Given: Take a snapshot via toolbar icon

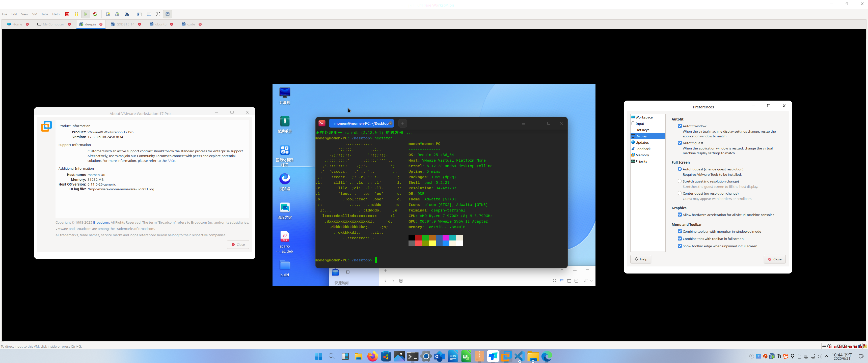Looking at the screenshot, I should click(108, 14).
